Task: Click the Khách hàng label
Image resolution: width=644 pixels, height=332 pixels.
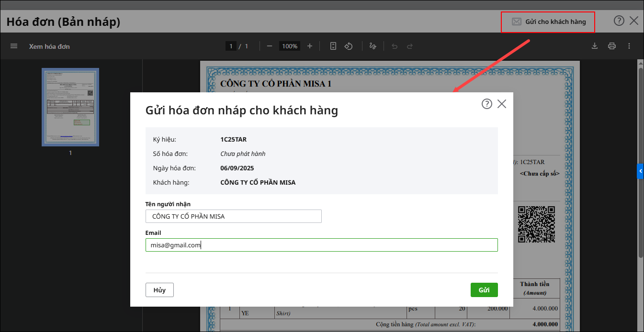Action: [171, 183]
